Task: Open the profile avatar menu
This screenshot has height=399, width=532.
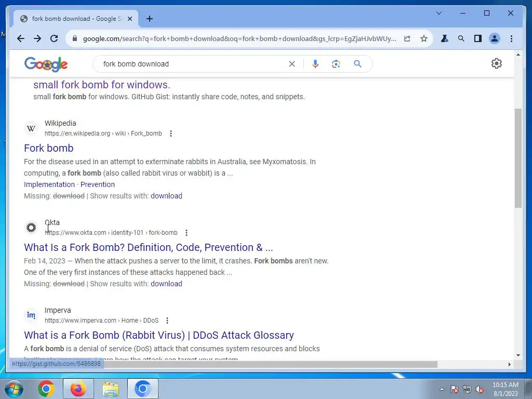Action: (x=495, y=38)
